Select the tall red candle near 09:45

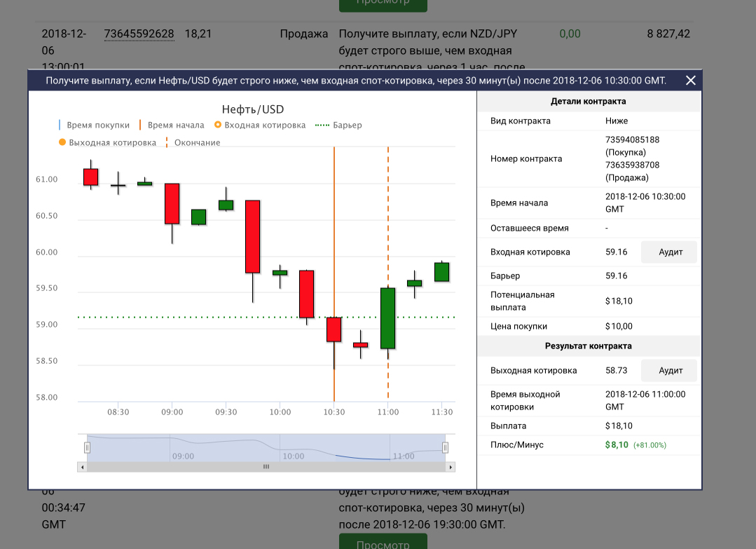252,236
